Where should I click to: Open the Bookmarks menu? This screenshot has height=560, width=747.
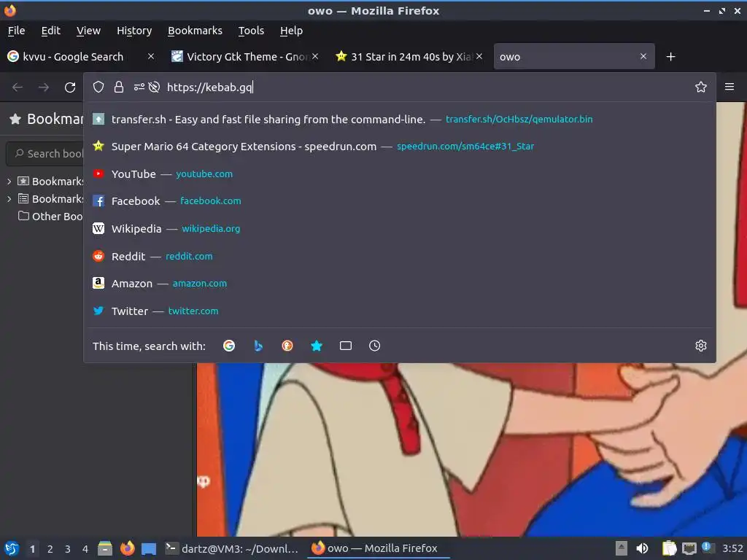(x=195, y=31)
